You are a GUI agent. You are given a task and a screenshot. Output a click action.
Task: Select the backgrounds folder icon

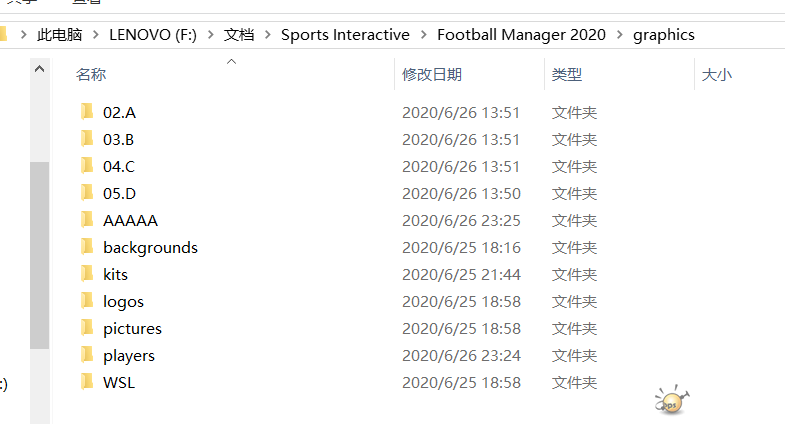pos(87,246)
